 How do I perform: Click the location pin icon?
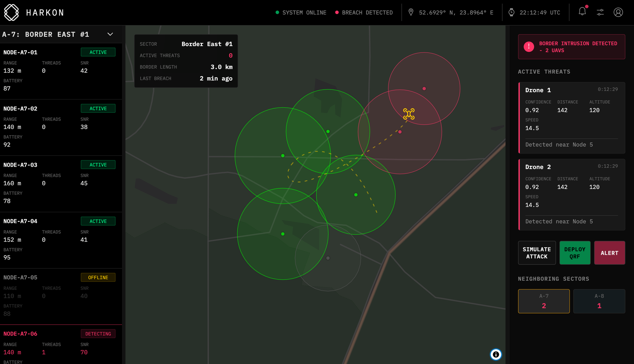pos(411,12)
